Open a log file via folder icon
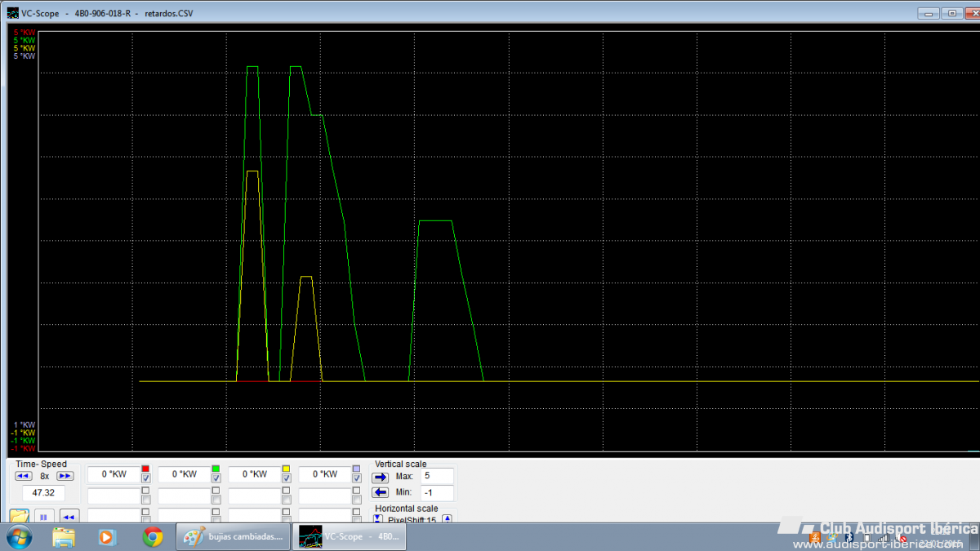The width and height of the screenshot is (980, 551). click(x=19, y=517)
